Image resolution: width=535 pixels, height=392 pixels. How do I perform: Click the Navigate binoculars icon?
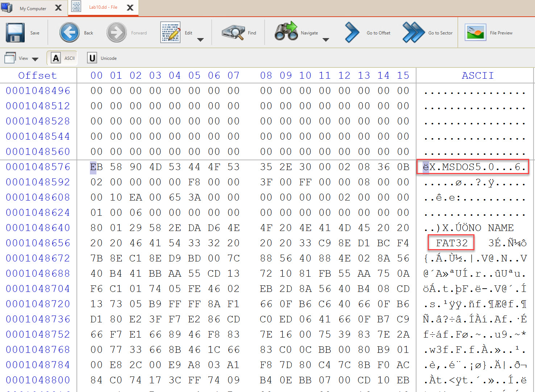point(287,32)
